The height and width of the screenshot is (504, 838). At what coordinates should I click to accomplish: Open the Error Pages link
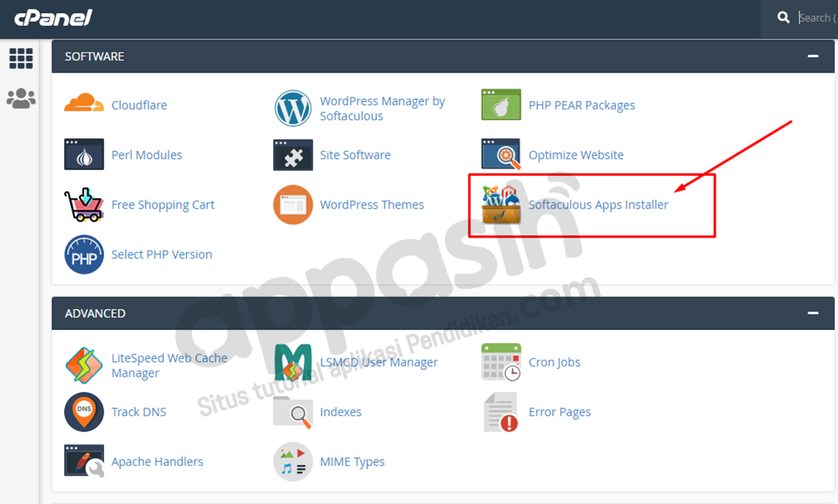coord(559,412)
